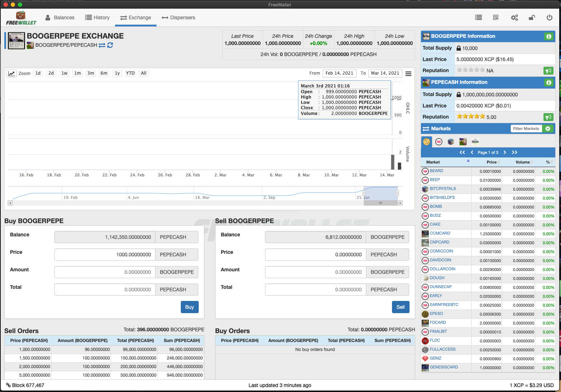Screen dimensions: 561x392
Task: Open settings gears icon in header
Action: tap(514, 17)
